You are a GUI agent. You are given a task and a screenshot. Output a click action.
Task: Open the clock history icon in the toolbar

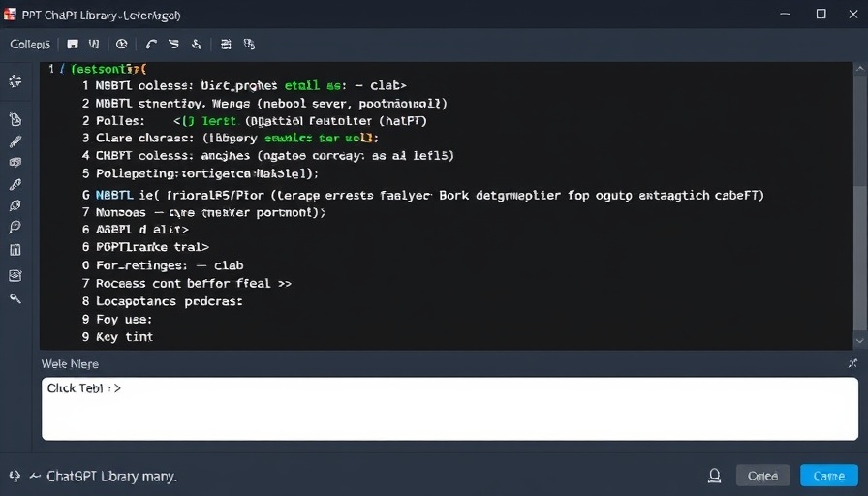[122, 45]
